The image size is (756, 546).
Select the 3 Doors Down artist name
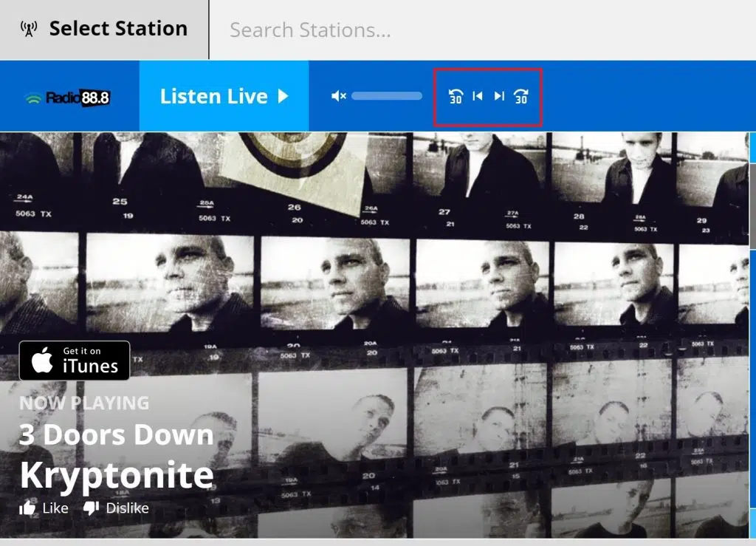pos(116,435)
